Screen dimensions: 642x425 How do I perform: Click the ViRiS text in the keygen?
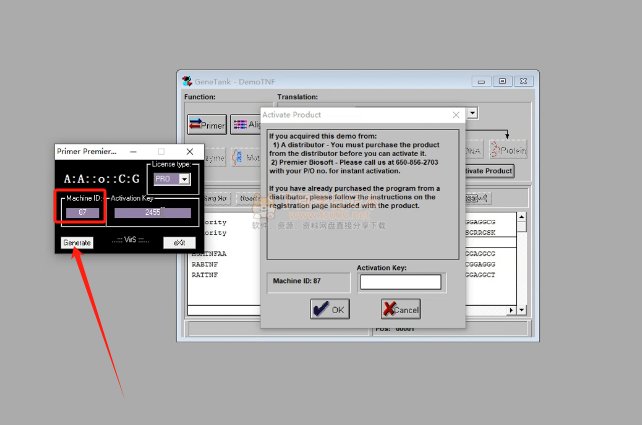[130, 240]
